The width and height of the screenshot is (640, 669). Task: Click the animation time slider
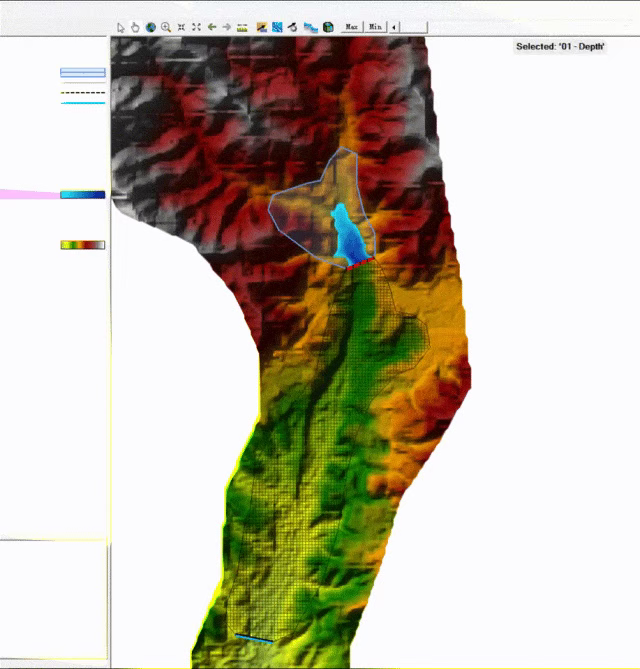coord(414,27)
